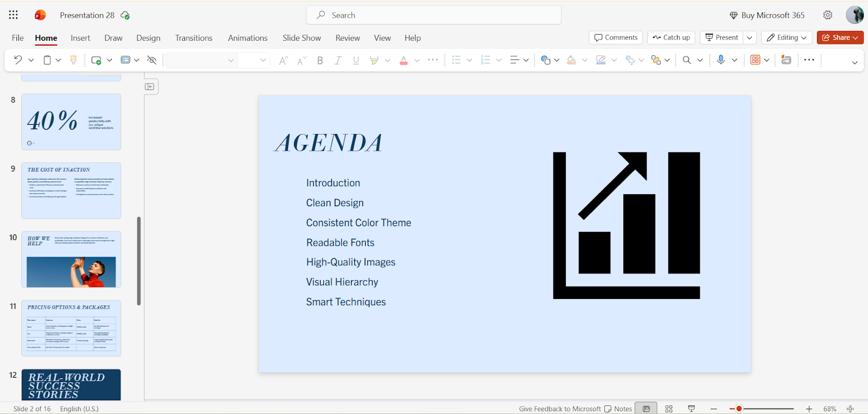This screenshot has width=868, height=414.
Task: Click the Hide Slide crossed-eye icon
Action: point(152,60)
